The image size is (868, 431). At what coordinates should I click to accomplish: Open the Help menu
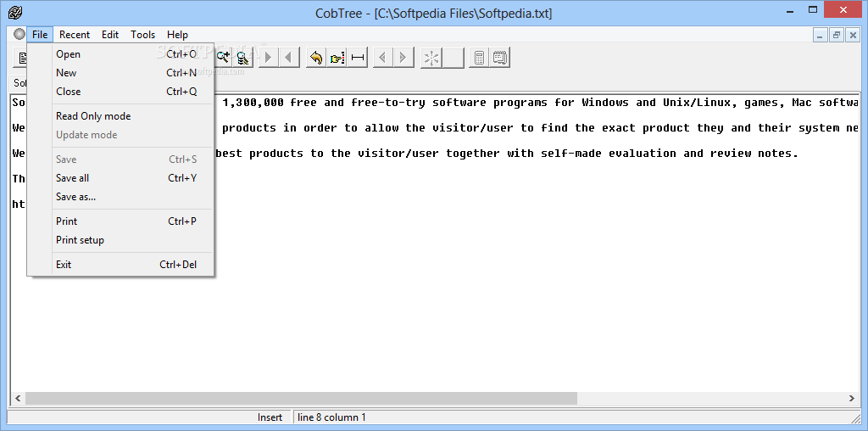pyautogui.click(x=178, y=34)
